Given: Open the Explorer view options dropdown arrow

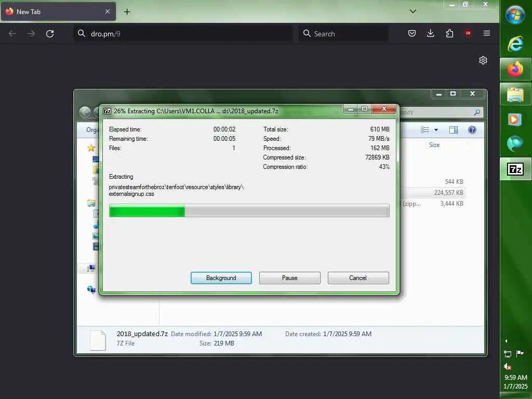Looking at the screenshot, I should point(436,130).
